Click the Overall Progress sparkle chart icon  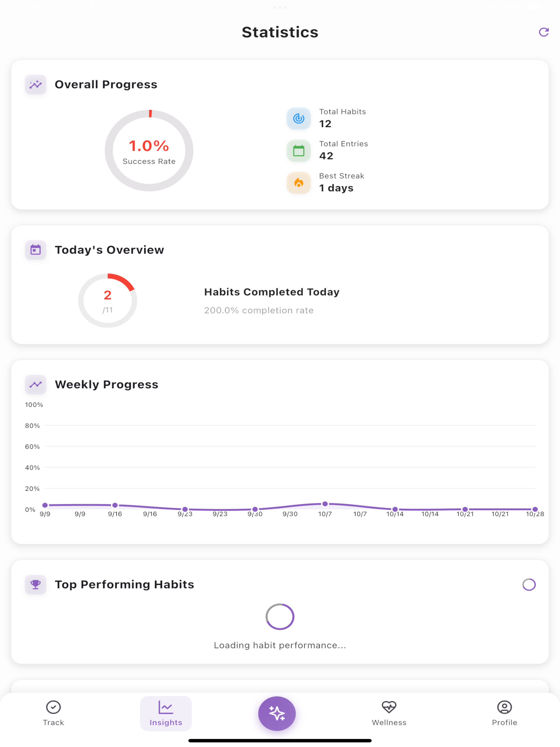(36, 84)
